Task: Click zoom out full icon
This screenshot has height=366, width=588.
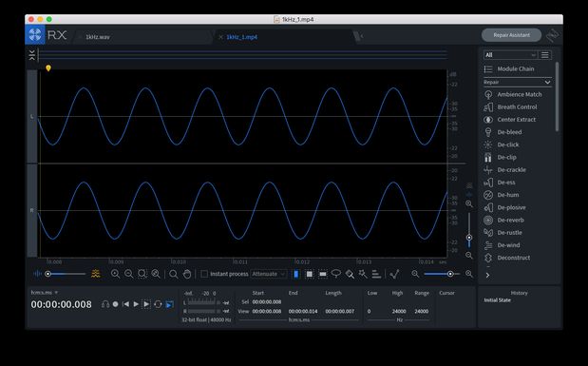Action: (x=156, y=274)
